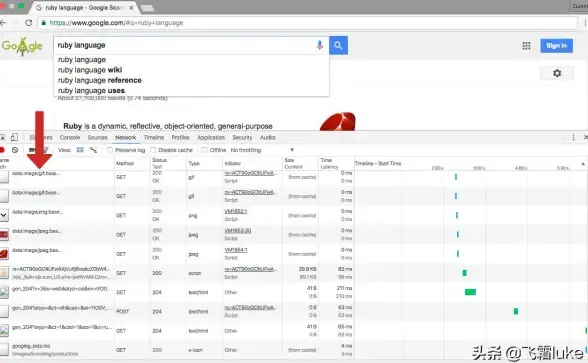Toggle Offline checkbox
This screenshot has width=588, height=363.
pos(204,150)
